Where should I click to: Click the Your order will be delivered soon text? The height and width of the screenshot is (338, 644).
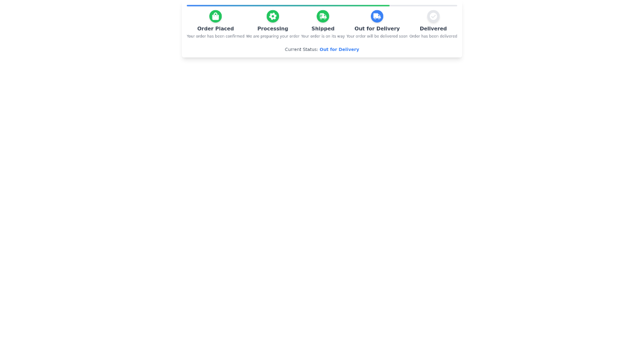coord(377,36)
